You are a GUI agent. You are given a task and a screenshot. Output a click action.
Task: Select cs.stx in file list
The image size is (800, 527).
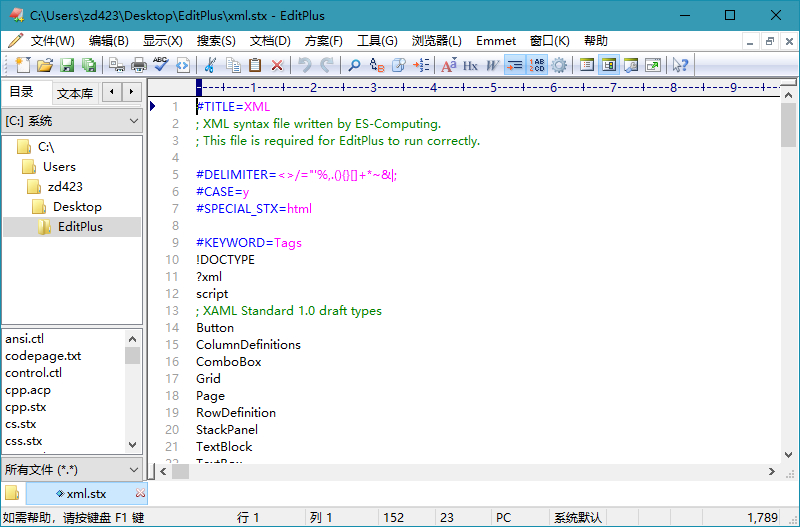[20, 424]
